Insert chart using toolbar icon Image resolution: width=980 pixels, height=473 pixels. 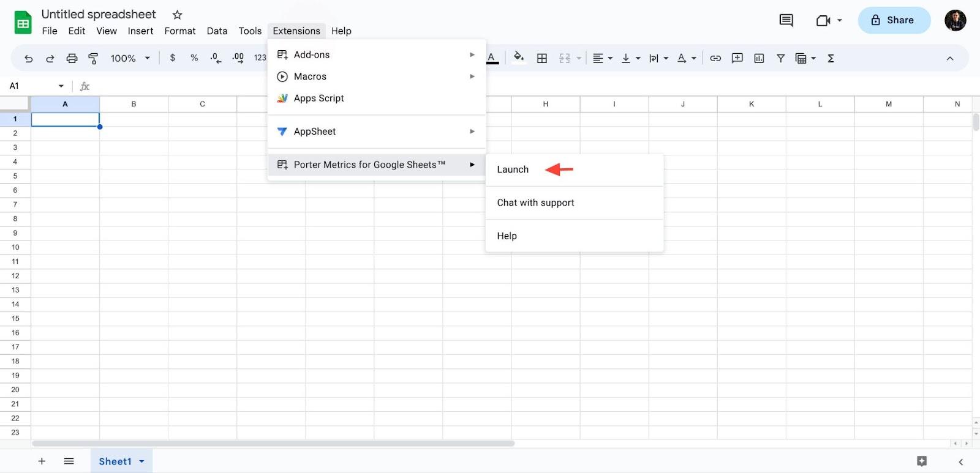[759, 58]
